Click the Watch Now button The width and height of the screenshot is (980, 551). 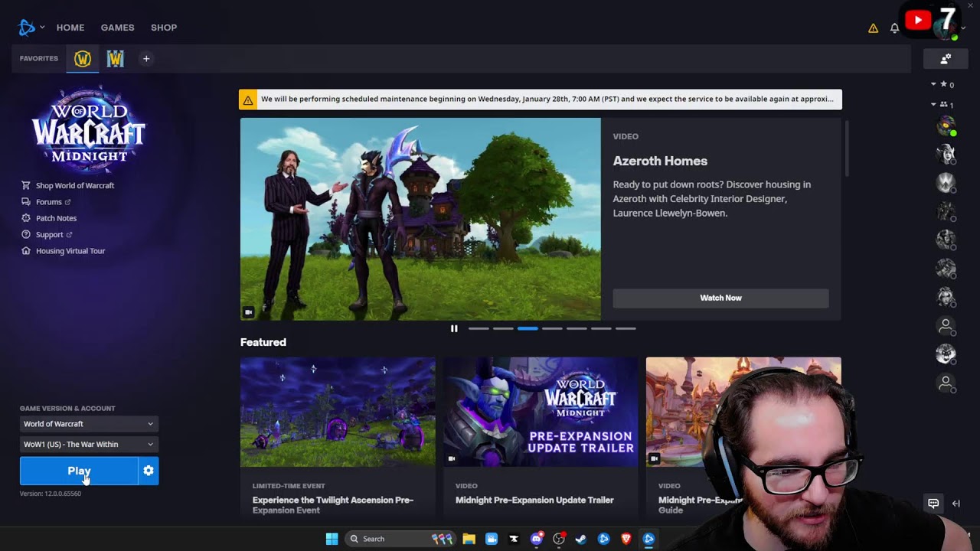(720, 298)
